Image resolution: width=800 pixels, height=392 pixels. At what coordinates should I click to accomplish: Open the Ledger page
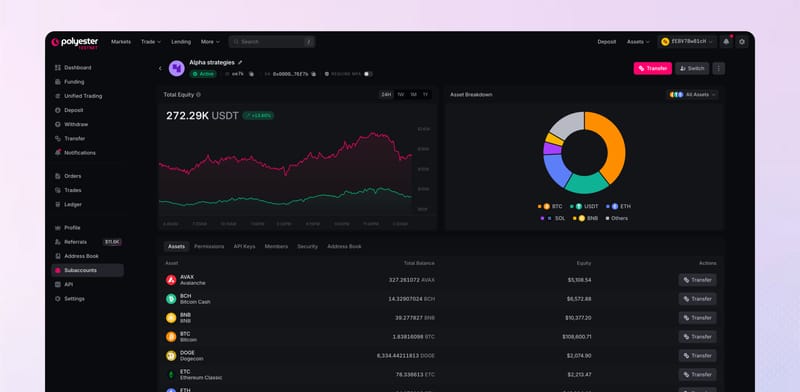[x=87, y=205]
